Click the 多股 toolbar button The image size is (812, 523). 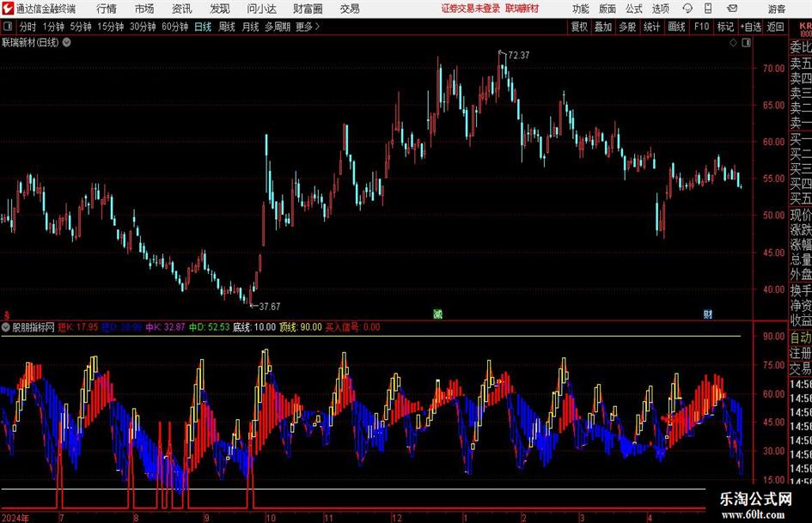pyautogui.click(x=627, y=27)
